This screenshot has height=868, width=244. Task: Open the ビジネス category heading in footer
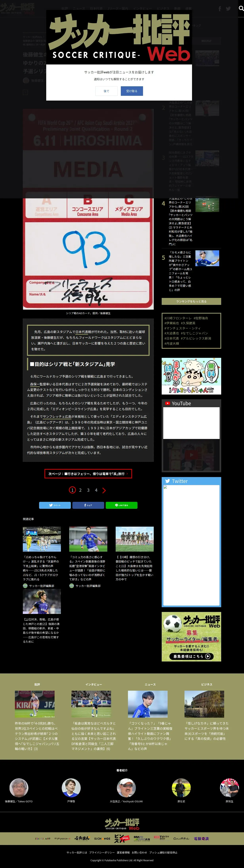coord(207,684)
